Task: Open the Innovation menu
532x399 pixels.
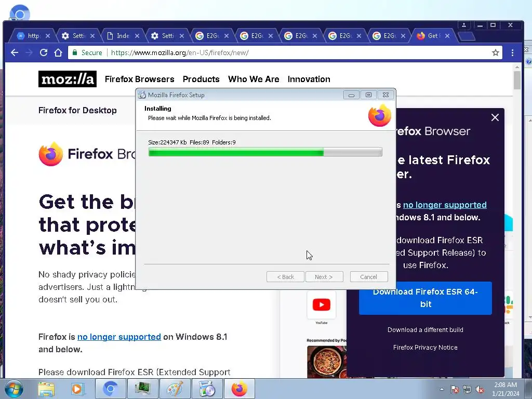Action: click(309, 79)
